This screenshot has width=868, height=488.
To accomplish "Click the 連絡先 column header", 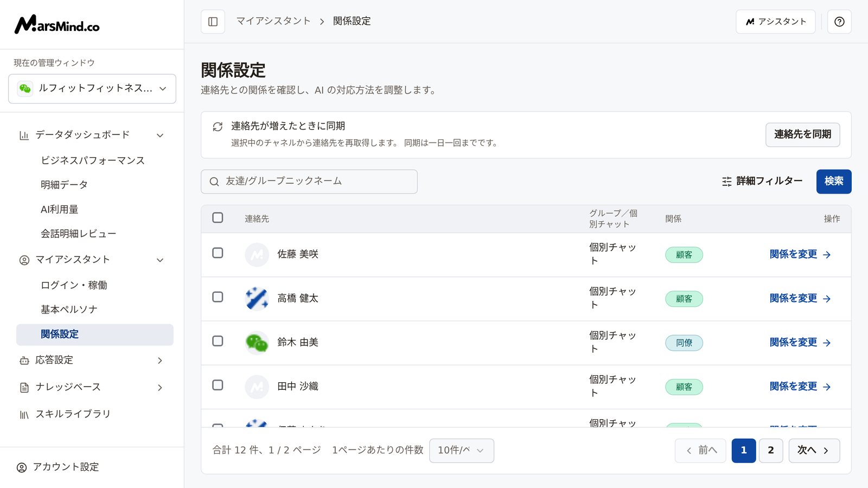I will pos(257,219).
